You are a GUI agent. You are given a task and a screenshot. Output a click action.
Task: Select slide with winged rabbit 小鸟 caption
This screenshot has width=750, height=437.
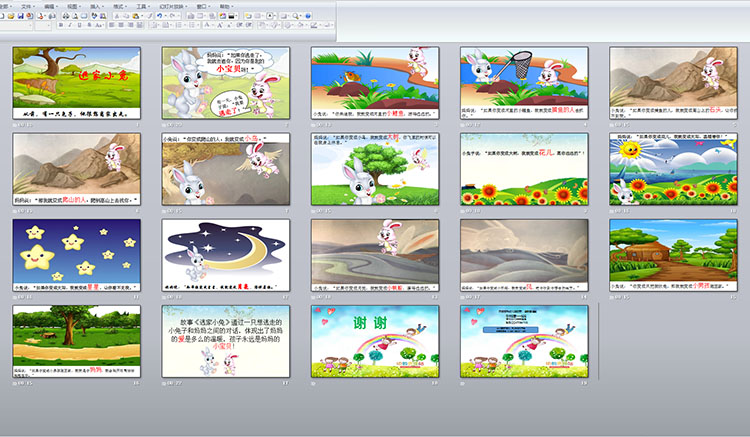pos(226,169)
